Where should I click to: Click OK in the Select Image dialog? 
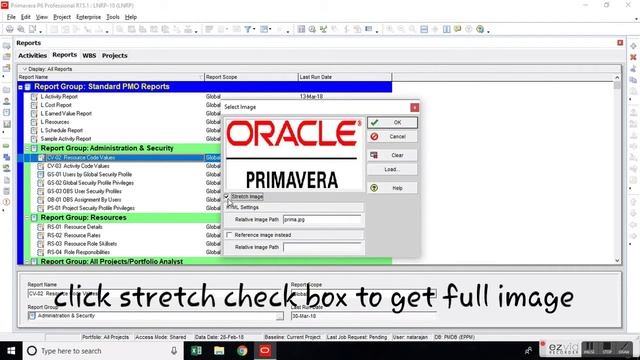pyautogui.click(x=392, y=122)
